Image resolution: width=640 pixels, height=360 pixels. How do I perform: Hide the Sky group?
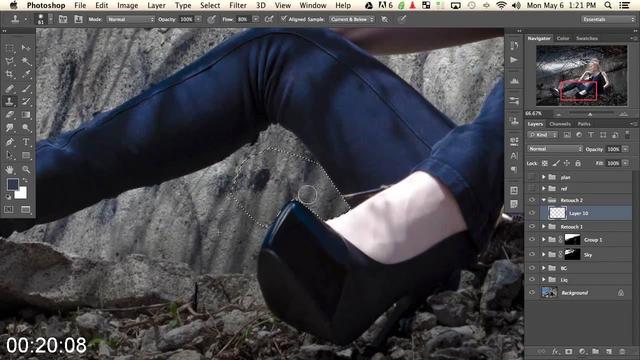[531, 254]
